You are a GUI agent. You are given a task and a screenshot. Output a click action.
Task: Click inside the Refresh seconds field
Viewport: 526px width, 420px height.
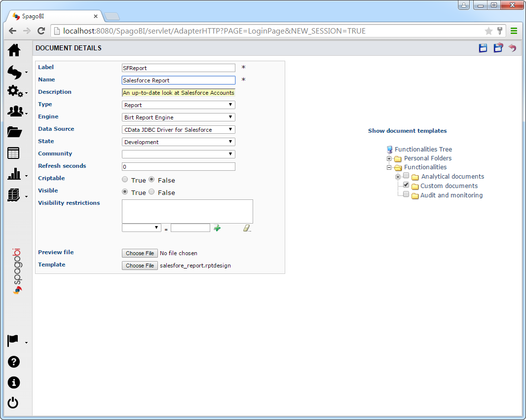(x=178, y=166)
